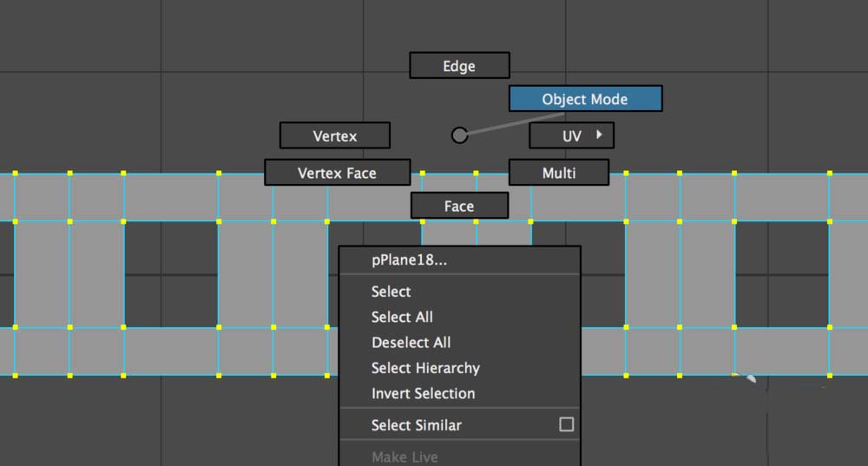Click Invert Selection
Viewport: 868px width, 466px height.
tap(423, 393)
